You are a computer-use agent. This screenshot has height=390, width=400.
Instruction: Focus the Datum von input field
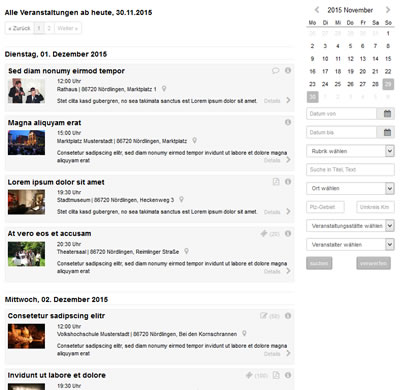coord(341,114)
